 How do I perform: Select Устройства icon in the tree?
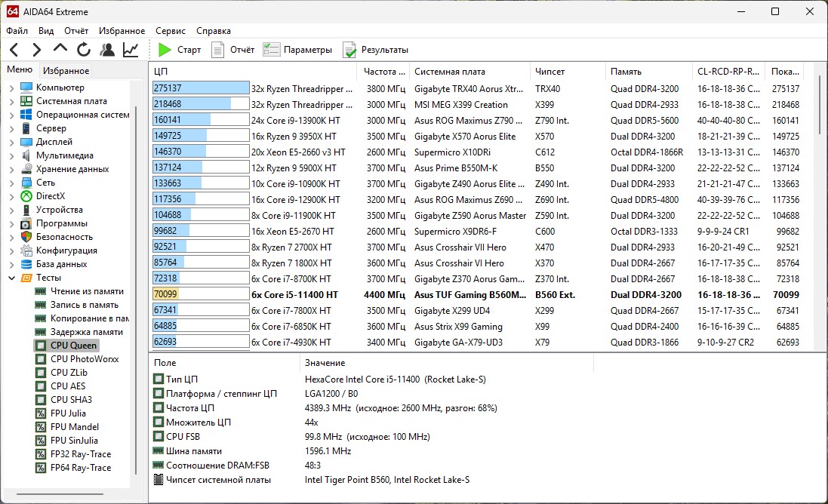(x=26, y=210)
